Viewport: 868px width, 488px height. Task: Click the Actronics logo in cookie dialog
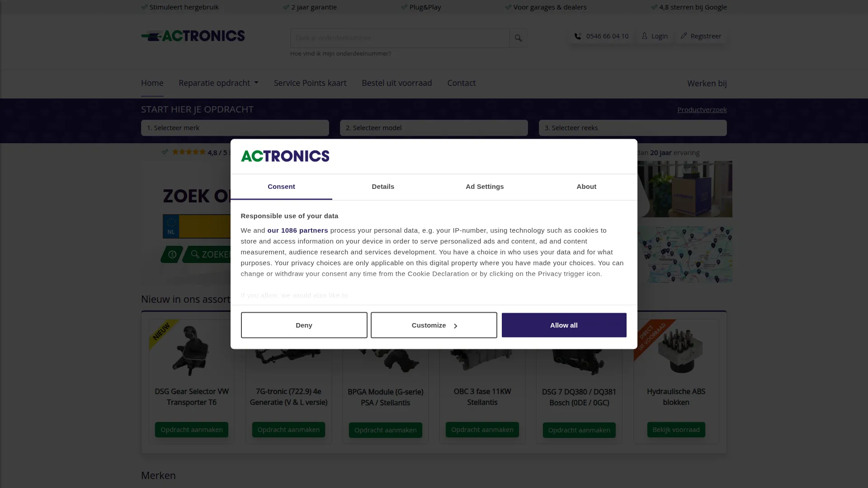tap(285, 156)
